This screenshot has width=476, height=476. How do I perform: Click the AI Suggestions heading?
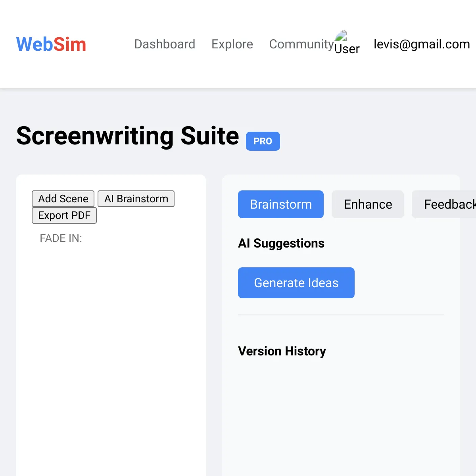[281, 243]
